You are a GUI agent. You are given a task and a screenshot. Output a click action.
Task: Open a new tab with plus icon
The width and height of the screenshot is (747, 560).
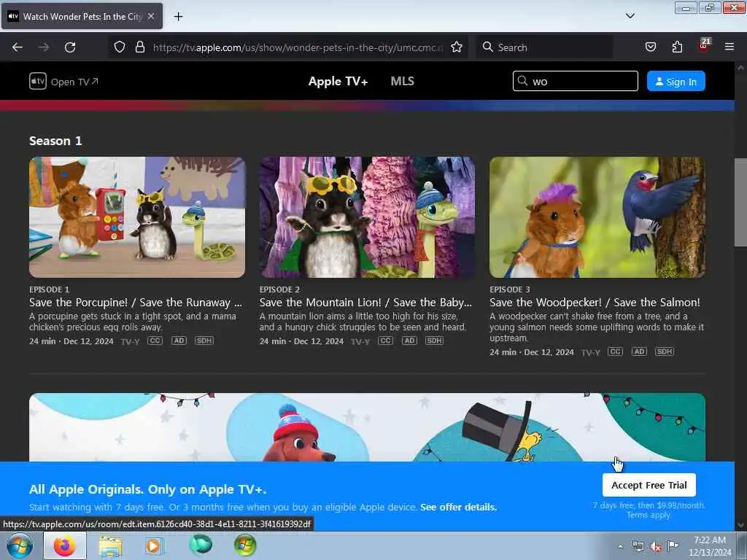coord(178,17)
